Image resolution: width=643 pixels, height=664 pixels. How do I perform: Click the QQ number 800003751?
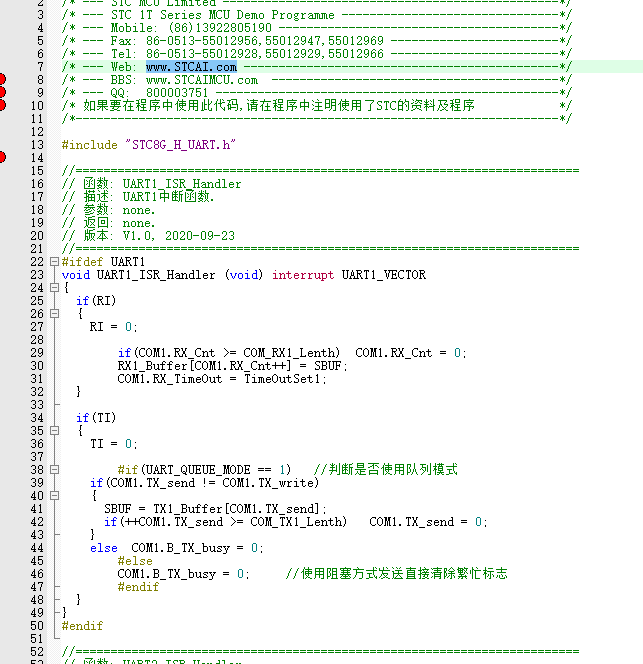coord(177,93)
